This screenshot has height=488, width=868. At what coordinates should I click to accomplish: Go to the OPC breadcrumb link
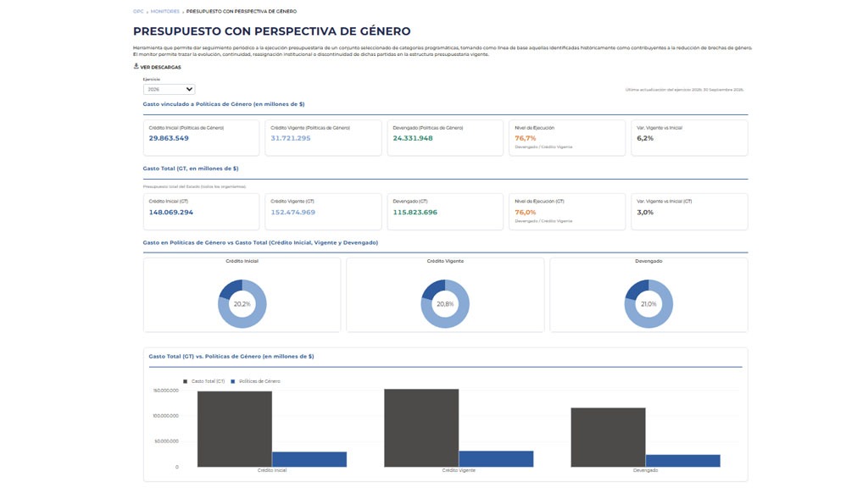(x=138, y=11)
